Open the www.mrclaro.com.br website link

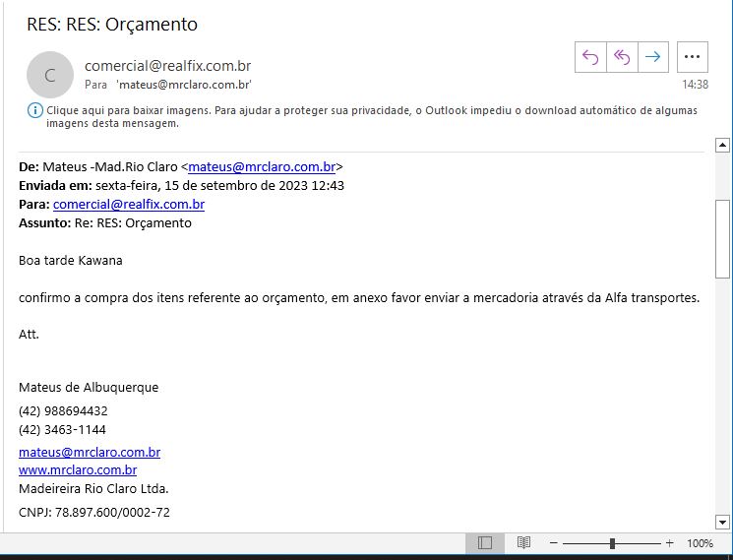(x=78, y=470)
